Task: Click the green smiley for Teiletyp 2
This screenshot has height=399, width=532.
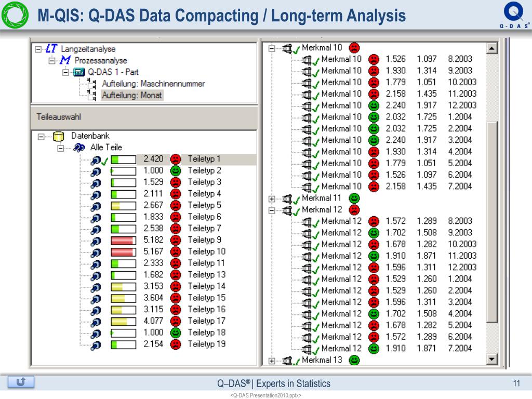Action: tap(176, 170)
